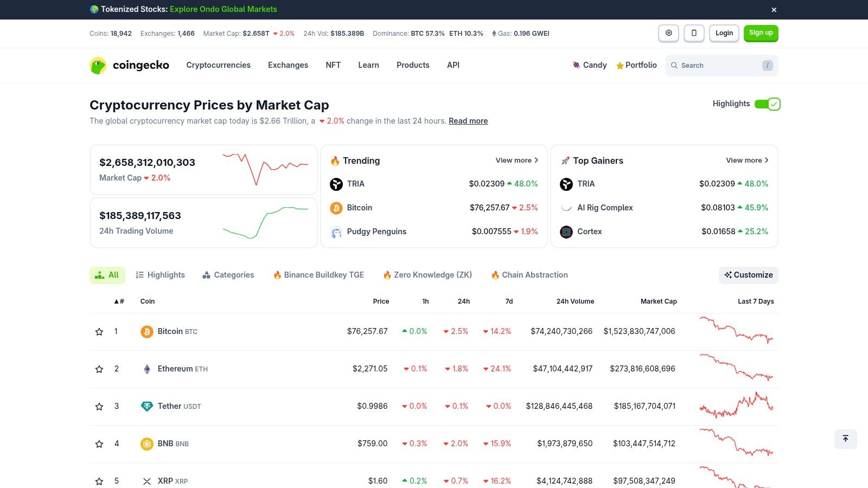The image size is (868, 488).
Task: Click the Customize table icon
Action: [x=727, y=275]
